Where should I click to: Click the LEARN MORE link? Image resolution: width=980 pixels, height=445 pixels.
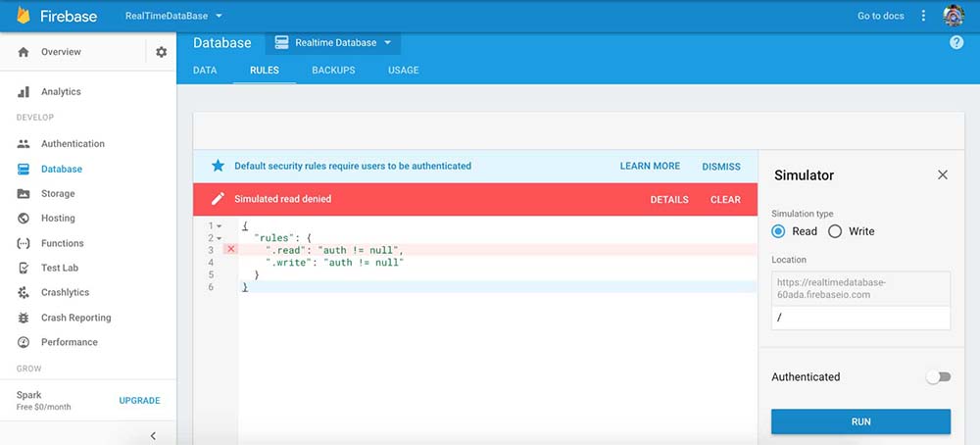[650, 167]
